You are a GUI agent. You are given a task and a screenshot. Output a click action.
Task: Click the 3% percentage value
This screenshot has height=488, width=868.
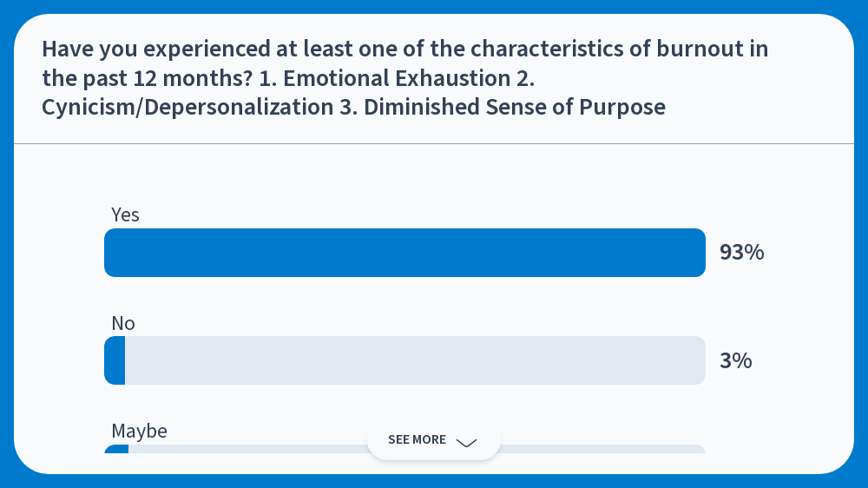coord(735,360)
